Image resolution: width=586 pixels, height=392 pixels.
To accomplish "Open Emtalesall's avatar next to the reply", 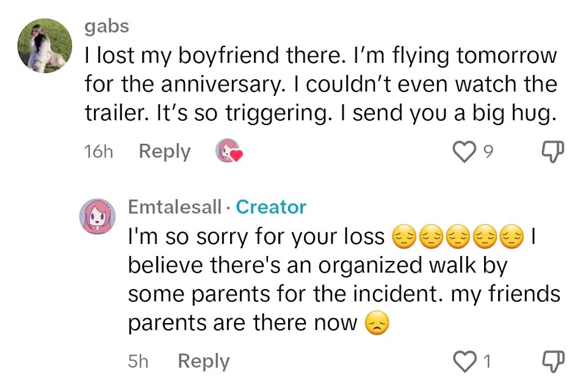I will click(x=97, y=216).
